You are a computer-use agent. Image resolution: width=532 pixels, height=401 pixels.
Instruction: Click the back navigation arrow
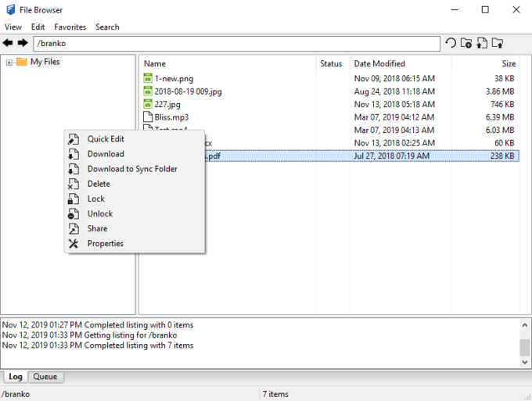pyautogui.click(x=9, y=44)
